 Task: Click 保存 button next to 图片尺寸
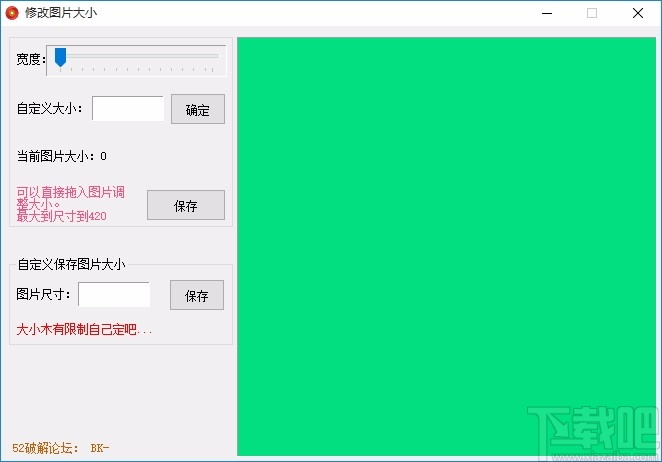[197, 295]
